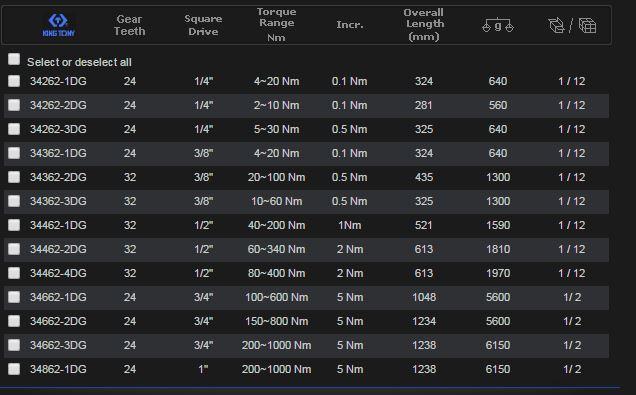Image resolution: width=636 pixels, height=395 pixels.
Task: Open product code 34262-3DG
Action: (58, 129)
